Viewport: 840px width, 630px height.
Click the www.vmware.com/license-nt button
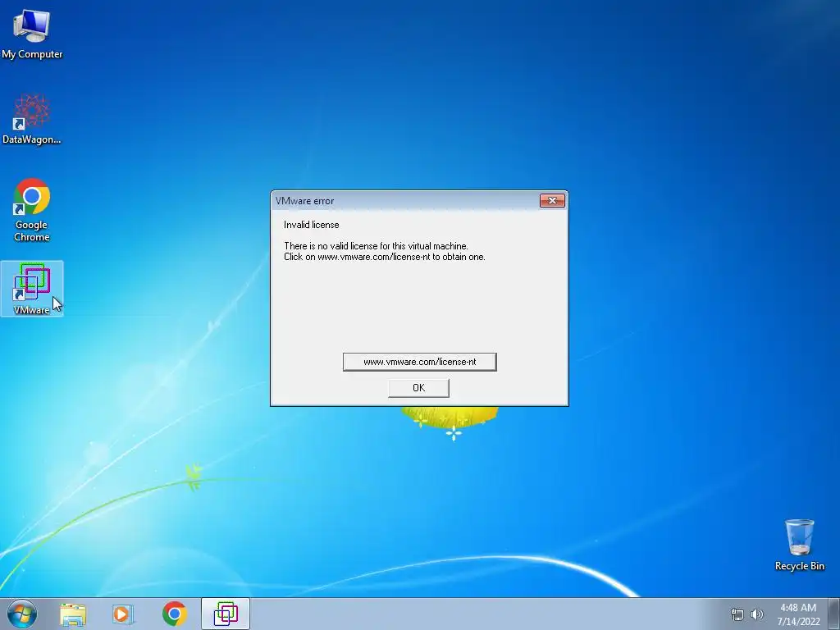[419, 362]
